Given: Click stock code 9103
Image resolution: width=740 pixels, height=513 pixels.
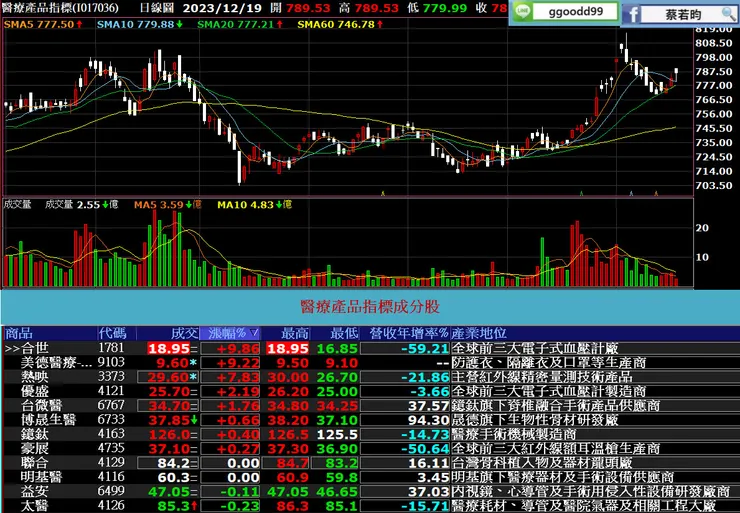Looking at the screenshot, I should [x=111, y=362].
